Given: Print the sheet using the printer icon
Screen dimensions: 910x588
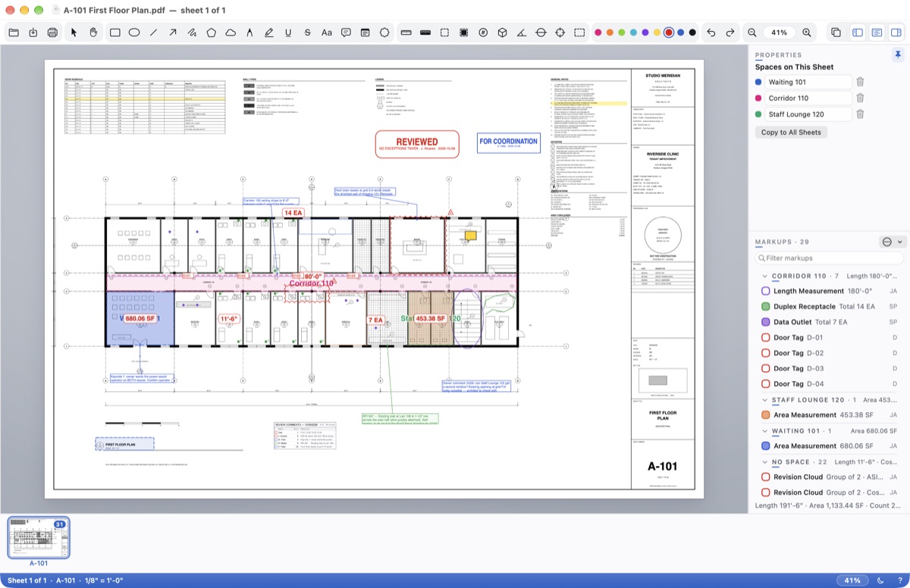Looking at the screenshot, I should tap(52, 33).
